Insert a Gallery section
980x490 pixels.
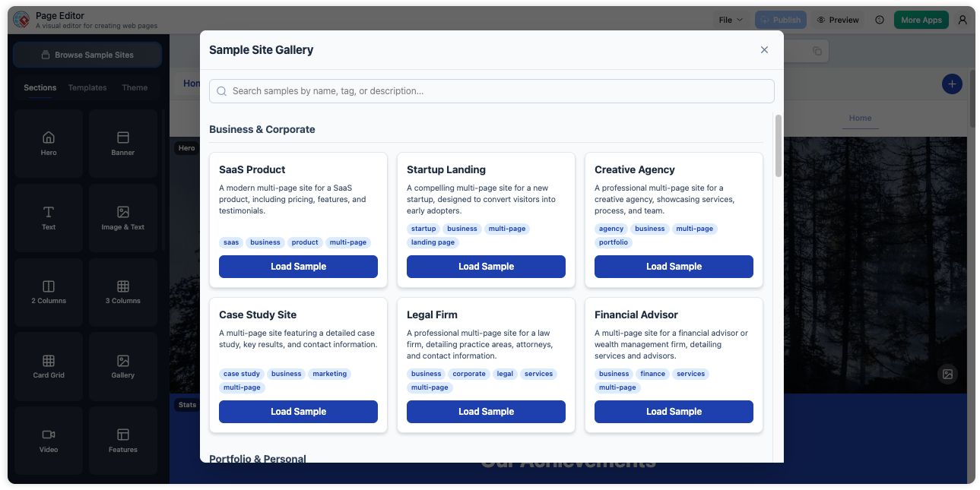point(122,366)
